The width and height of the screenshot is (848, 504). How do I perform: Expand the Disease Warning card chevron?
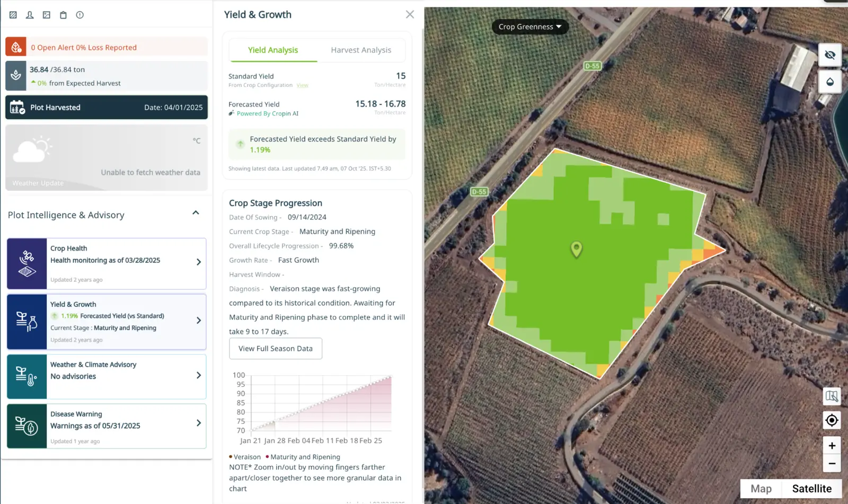coord(199,423)
